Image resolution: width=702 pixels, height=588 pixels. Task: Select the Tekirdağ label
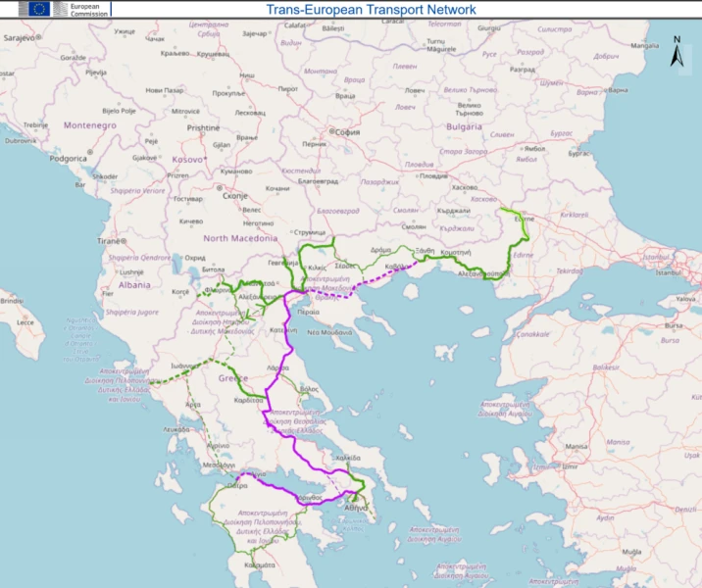point(570,271)
